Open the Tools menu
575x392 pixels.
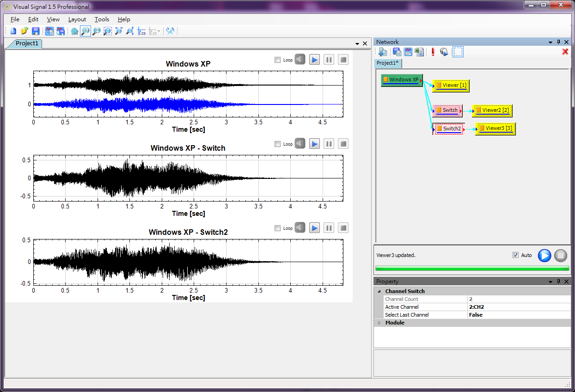[x=102, y=19]
